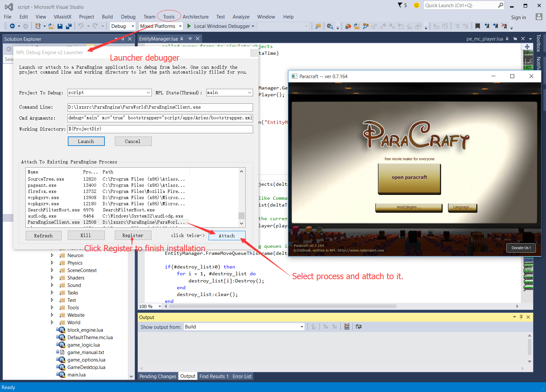Click Language button in Paracraft window
Viewport: 546px width, 392px height.
[463, 207]
